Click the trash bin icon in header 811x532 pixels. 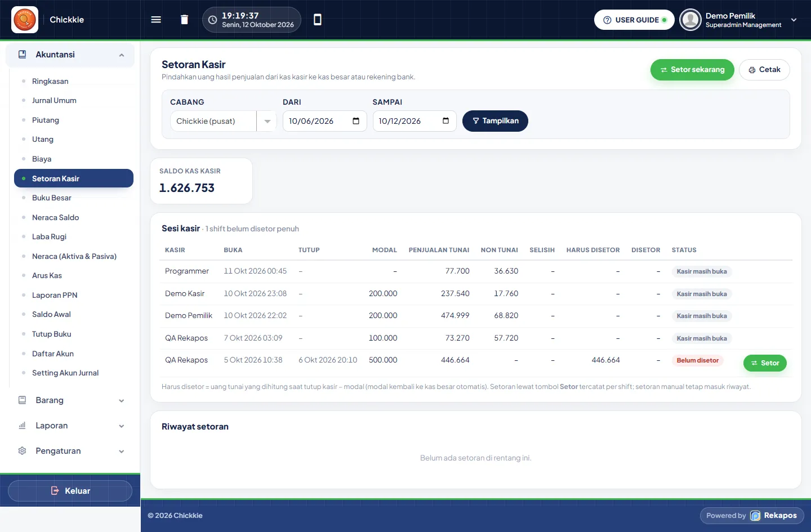184,20
